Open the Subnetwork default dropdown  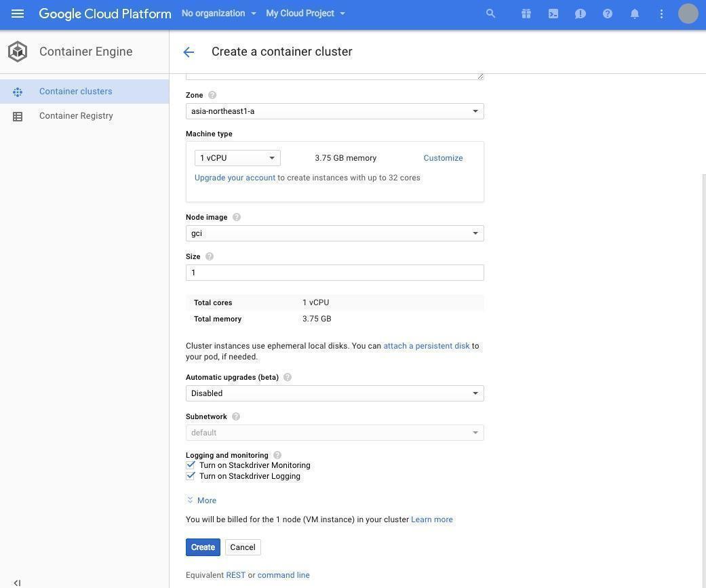pos(334,433)
